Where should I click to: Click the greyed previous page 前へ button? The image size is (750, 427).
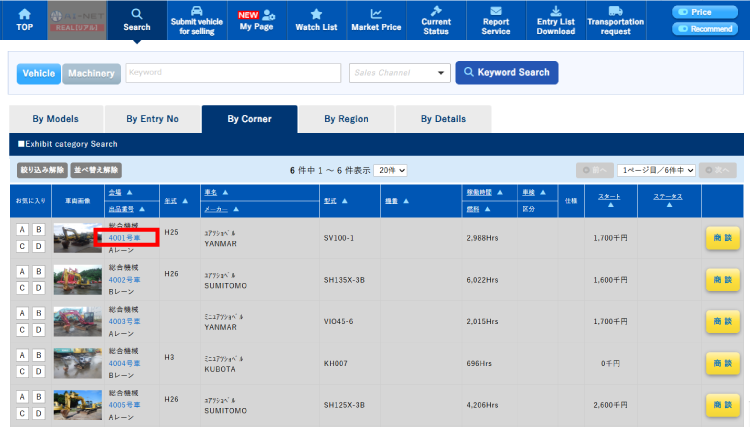[595, 170]
